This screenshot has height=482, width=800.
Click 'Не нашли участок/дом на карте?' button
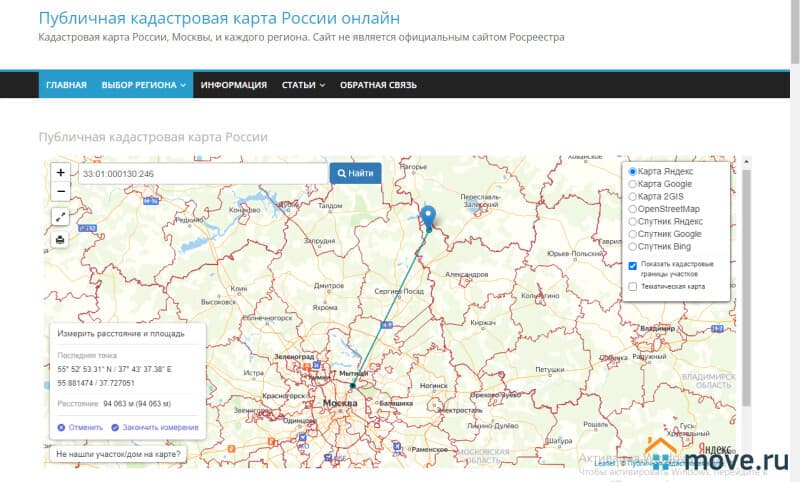[x=119, y=454]
